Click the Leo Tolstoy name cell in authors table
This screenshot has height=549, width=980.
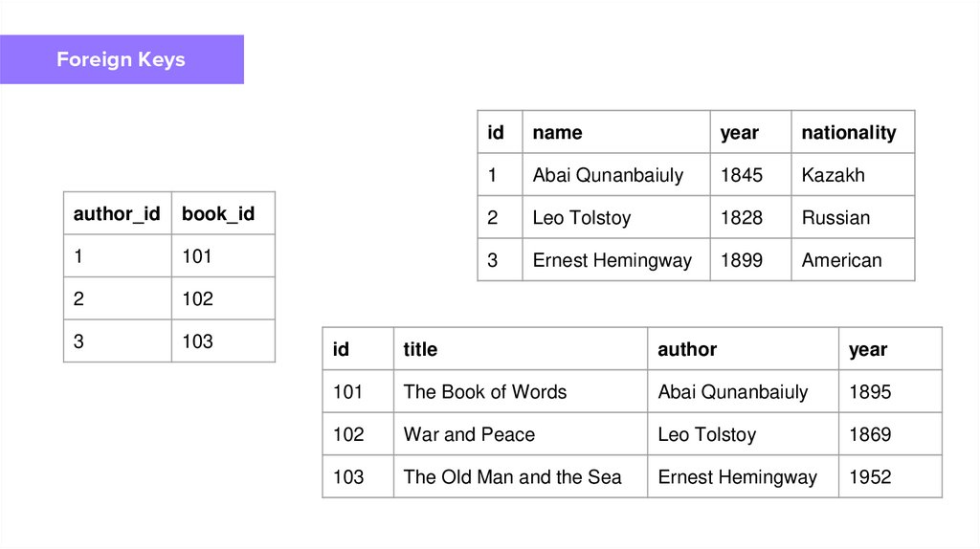pos(615,218)
